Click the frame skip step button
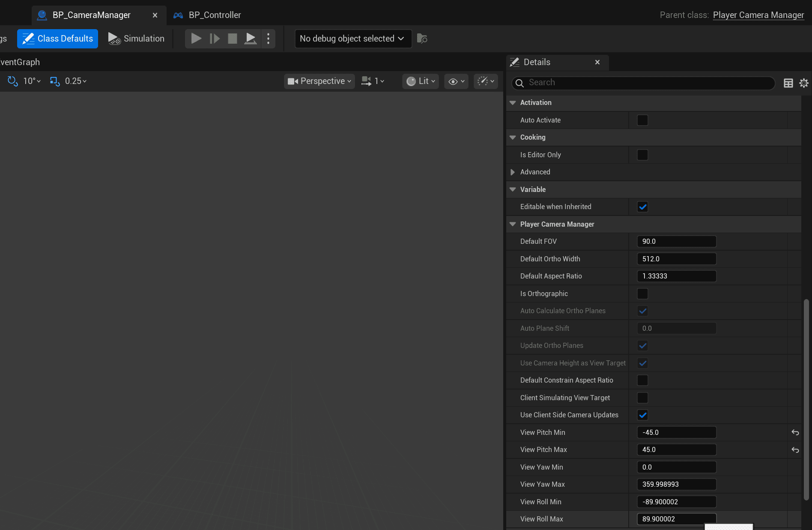The image size is (812, 530). (x=215, y=39)
